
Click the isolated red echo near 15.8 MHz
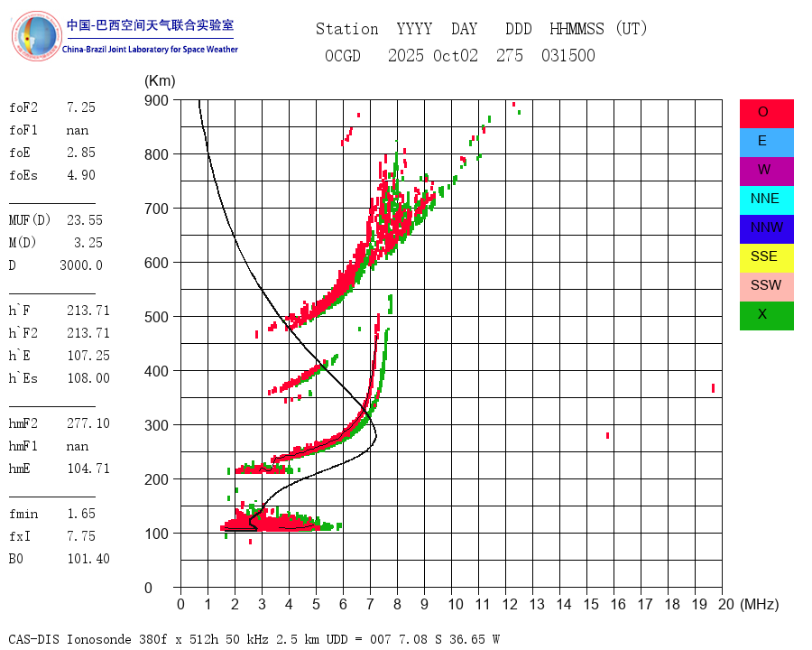point(607,435)
